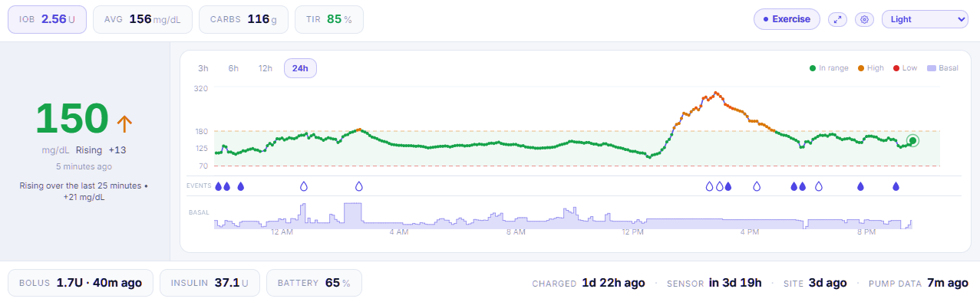Open the Light theme dropdown
Screen dimensions: 980x302
(x=925, y=19)
